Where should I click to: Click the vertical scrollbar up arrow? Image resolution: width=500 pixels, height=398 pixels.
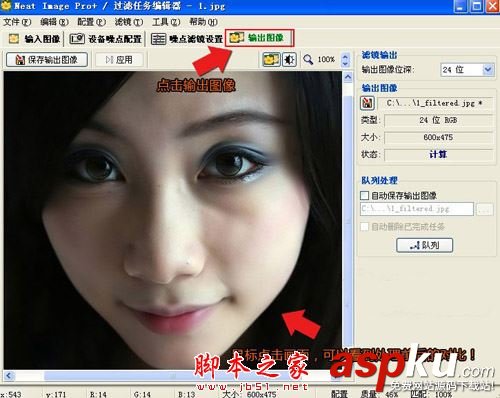coord(348,77)
